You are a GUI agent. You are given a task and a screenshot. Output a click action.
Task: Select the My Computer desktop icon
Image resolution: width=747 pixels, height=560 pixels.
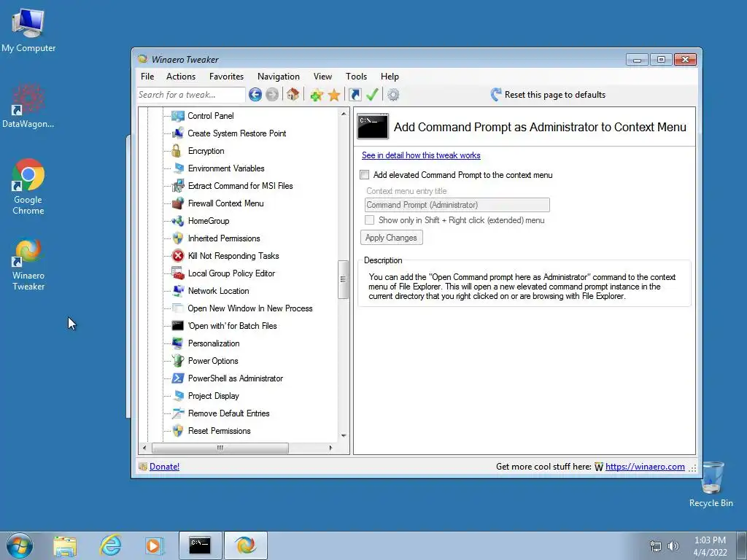(x=28, y=29)
